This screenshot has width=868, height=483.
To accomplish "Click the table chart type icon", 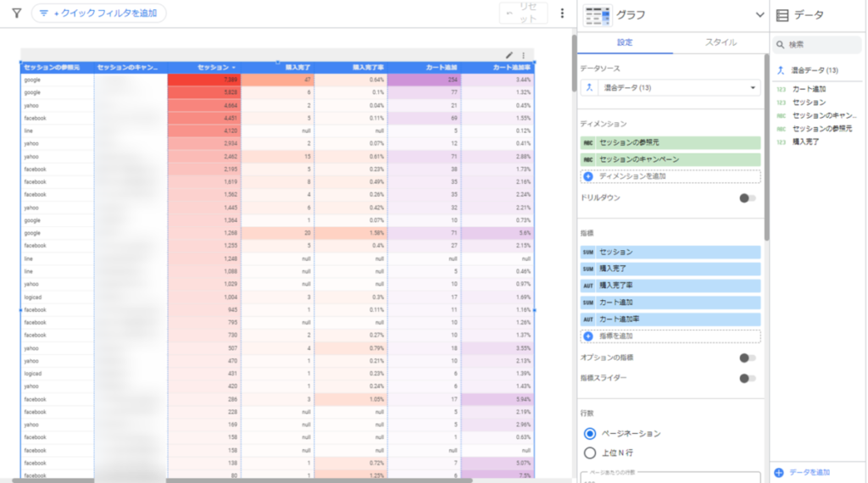I will [598, 14].
